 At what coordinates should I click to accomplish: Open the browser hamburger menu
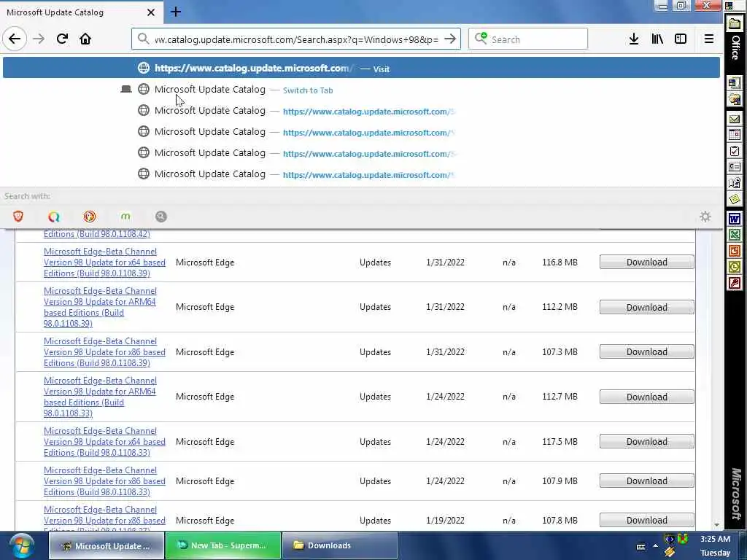point(709,39)
